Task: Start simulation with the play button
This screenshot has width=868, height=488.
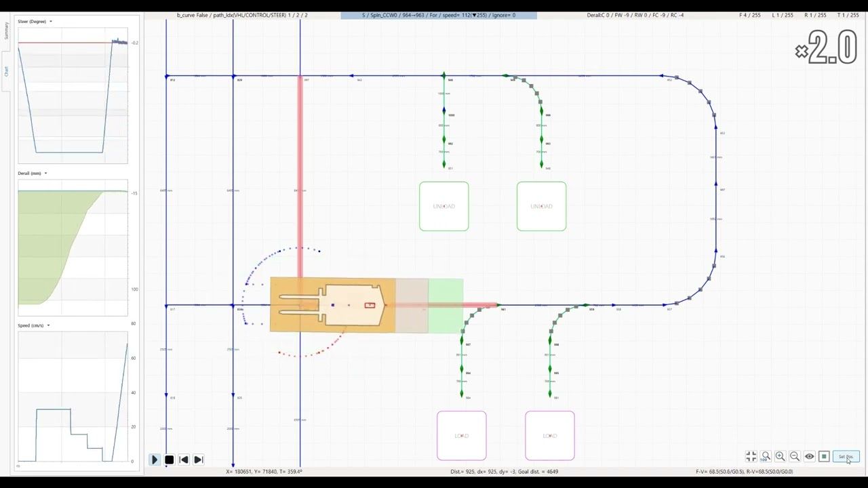Action: click(154, 460)
